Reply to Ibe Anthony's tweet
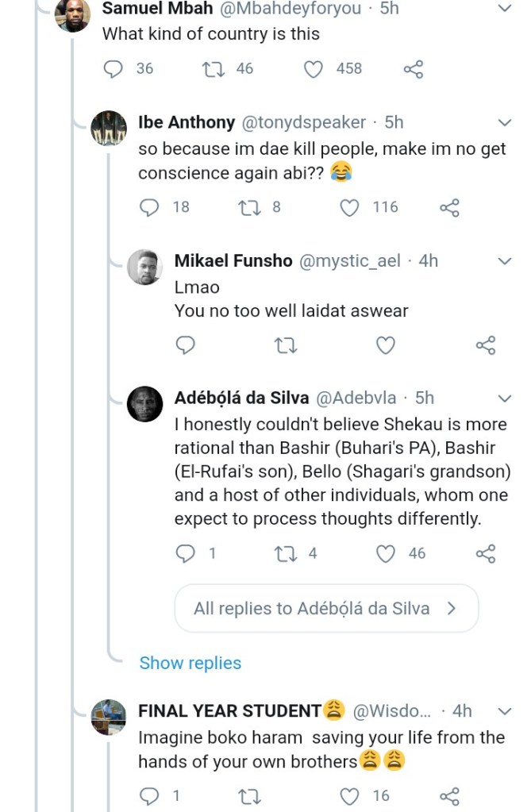Viewport: 531px width, 812px height. 150,207
